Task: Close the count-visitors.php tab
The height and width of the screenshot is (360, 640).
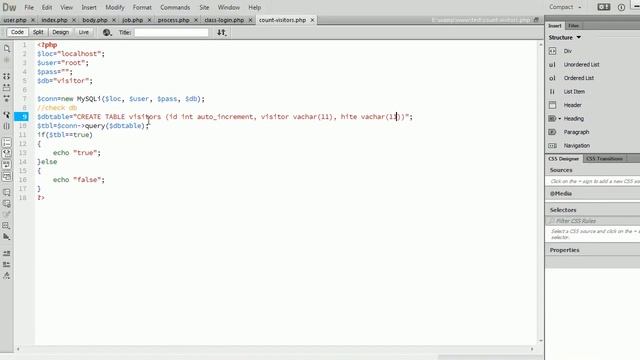Action: click(312, 20)
